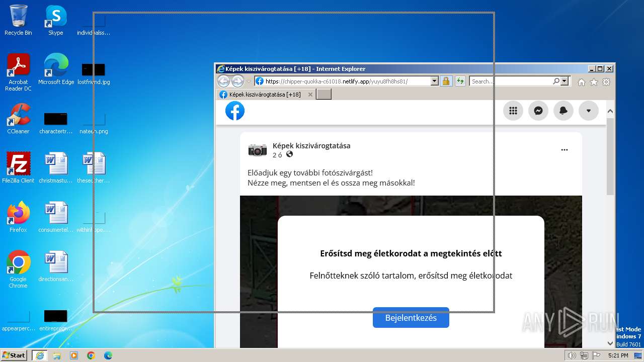Select the lostfriend.jpg desktop file

pyautogui.click(x=94, y=73)
